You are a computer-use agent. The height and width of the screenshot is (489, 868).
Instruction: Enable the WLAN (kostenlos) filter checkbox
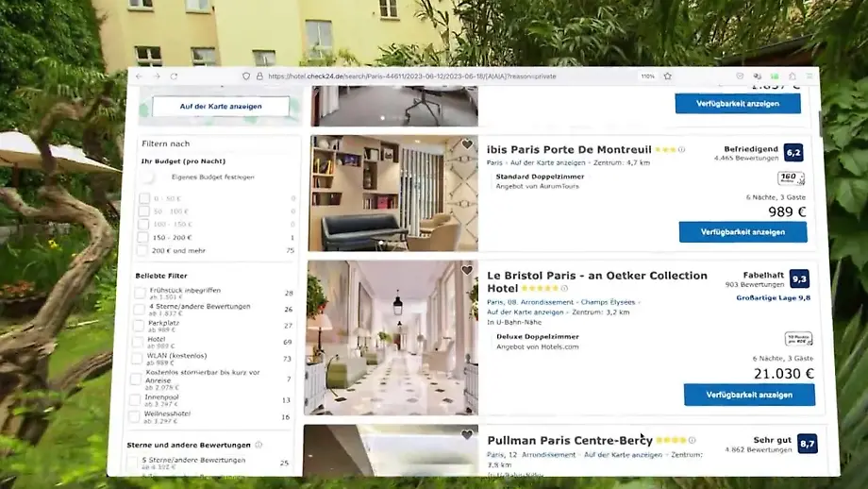pyautogui.click(x=139, y=358)
